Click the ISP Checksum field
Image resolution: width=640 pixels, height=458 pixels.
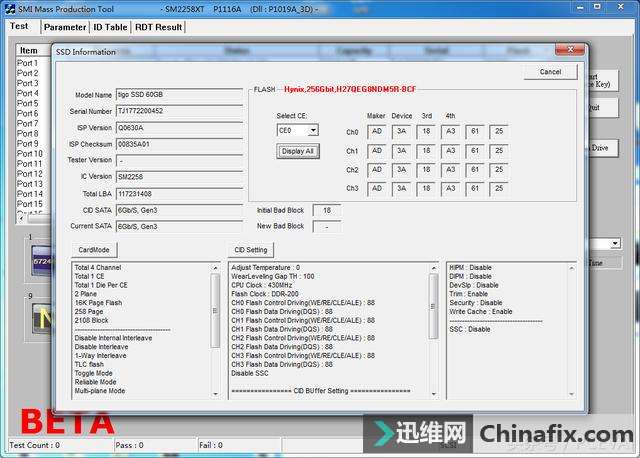179,144
